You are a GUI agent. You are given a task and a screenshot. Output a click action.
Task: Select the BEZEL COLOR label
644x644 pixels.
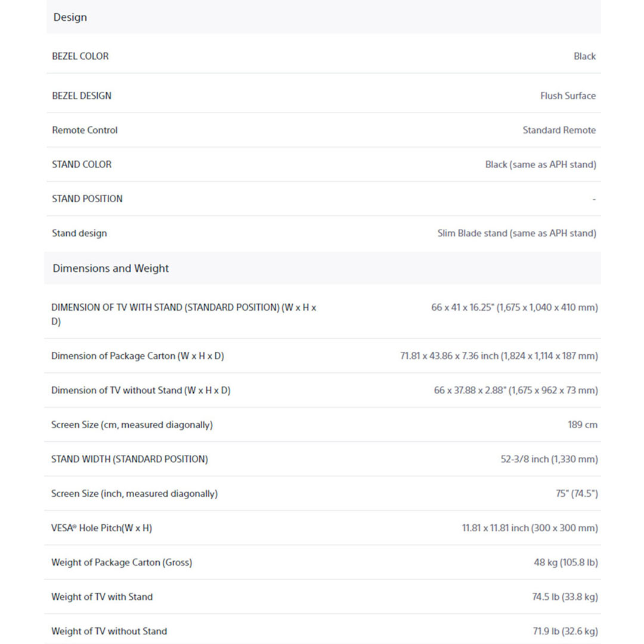pyautogui.click(x=80, y=56)
